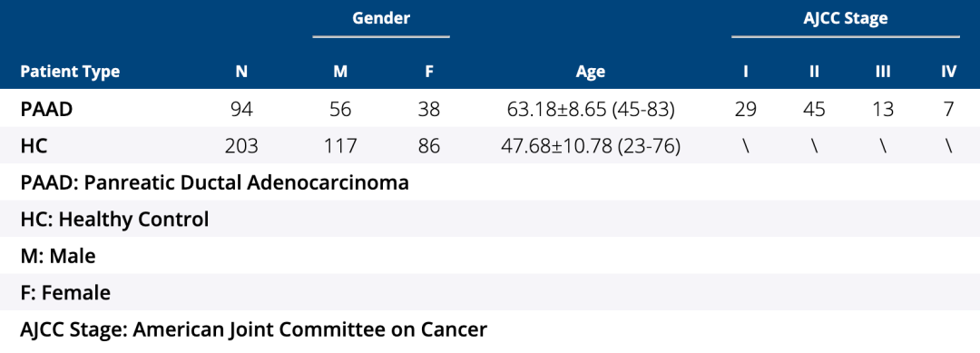Click the PAAD sample count 94
The image size is (980, 353).
coord(242,109)
